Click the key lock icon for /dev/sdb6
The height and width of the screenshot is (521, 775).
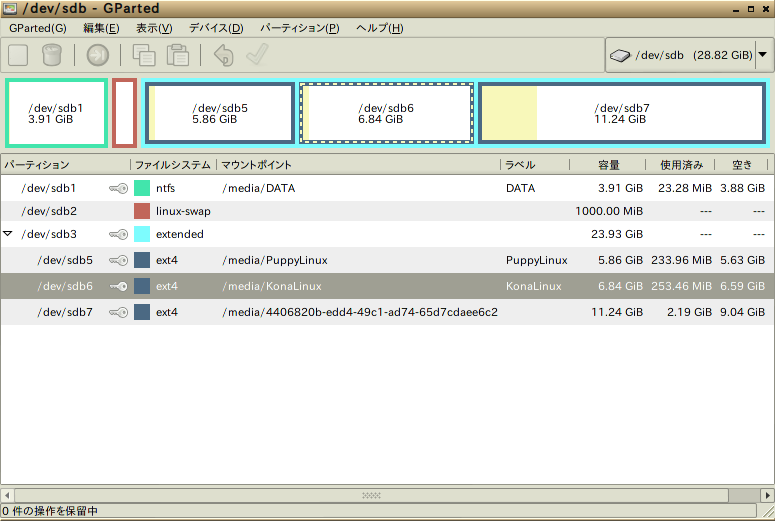point(119,286)
